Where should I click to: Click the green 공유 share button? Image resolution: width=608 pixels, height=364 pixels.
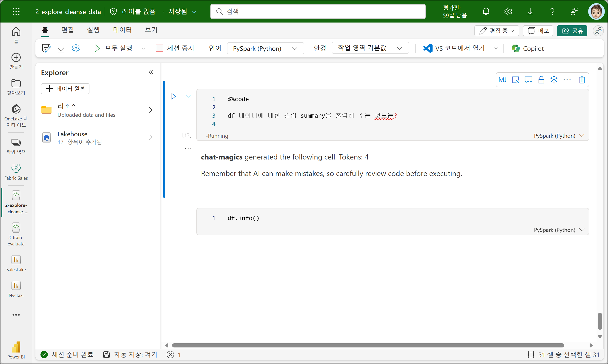572,31
